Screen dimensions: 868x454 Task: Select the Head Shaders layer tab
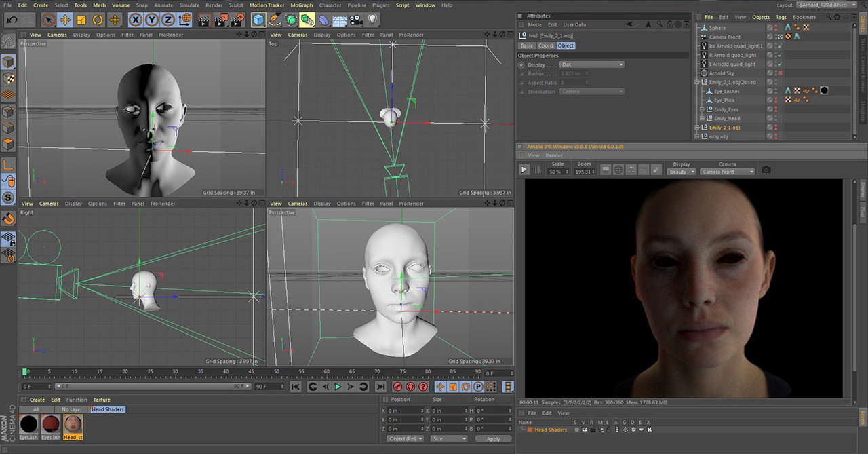(108, 409)
